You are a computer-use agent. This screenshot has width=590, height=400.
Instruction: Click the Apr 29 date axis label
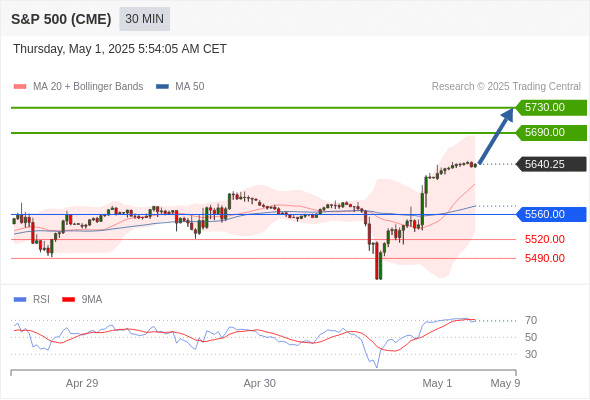(x=82, y=383)
